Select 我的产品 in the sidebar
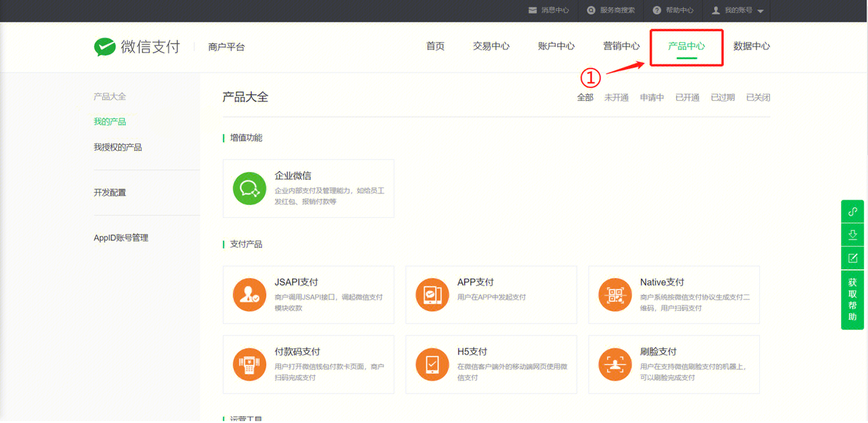This screenshot has height=423, width=868. [110, 122]
